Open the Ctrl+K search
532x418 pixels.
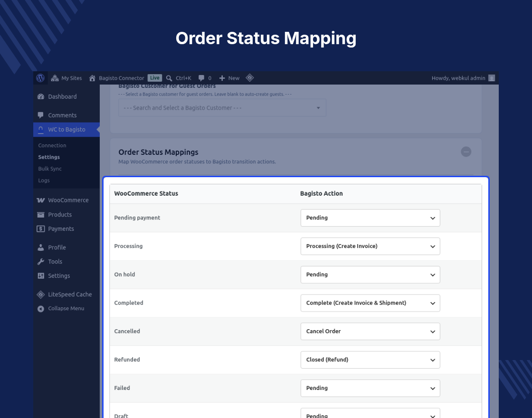(179, 78)
